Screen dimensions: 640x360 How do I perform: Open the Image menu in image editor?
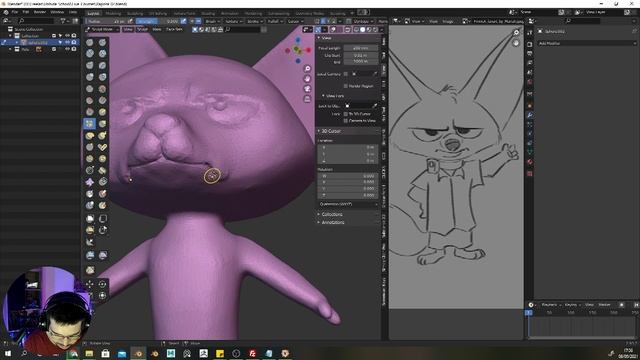pos(448,21)
